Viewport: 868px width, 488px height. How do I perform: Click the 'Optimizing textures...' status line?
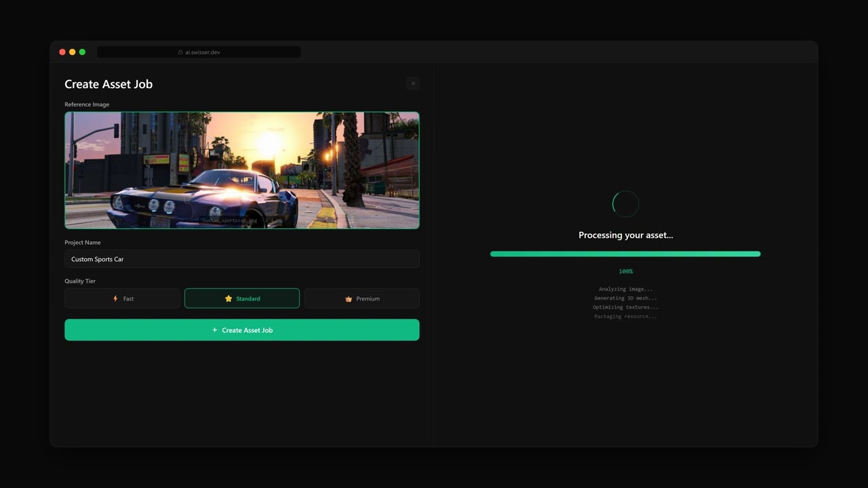coord(625,308)
